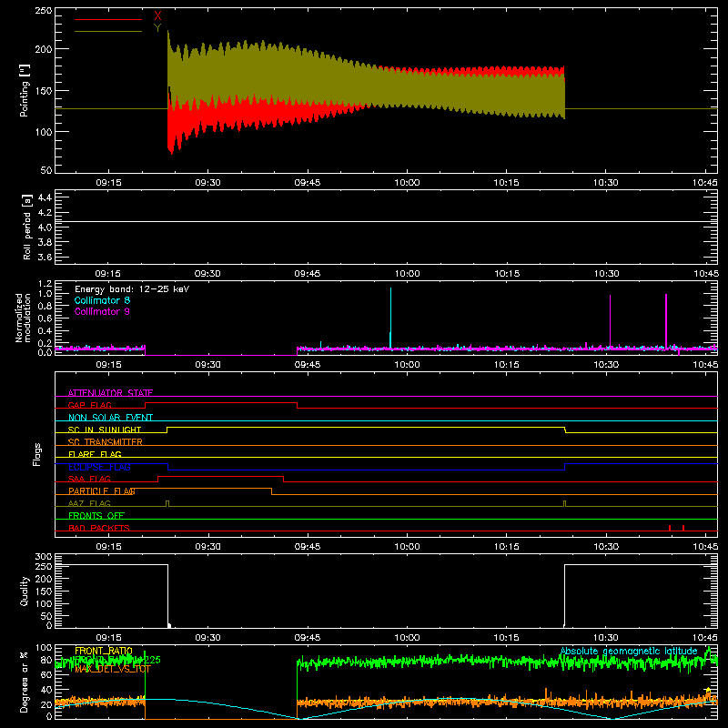The width and height of the screenshot is (728, 728).
Task: Click the 4.4 tick on Roll period axis
Action: tap(45, 197)
